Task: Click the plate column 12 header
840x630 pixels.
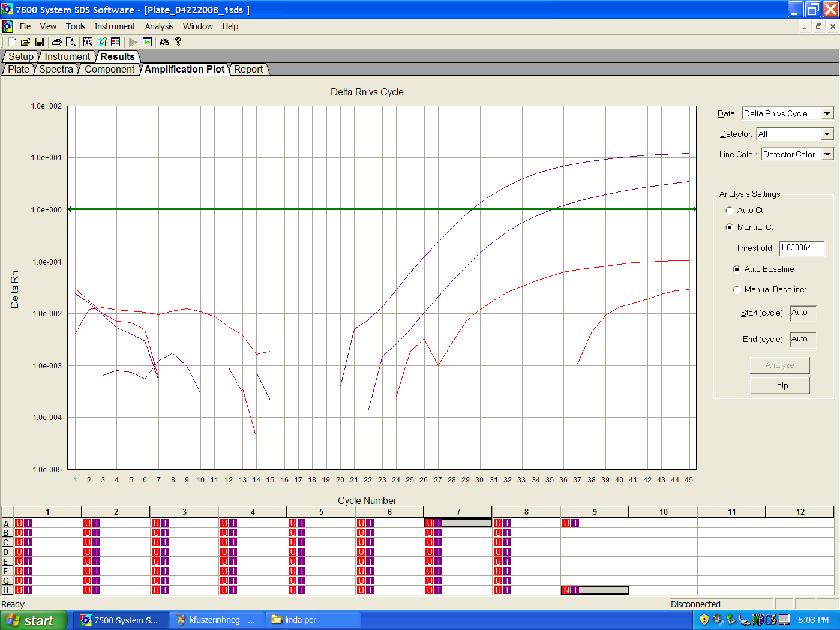Action: point(800,512)
